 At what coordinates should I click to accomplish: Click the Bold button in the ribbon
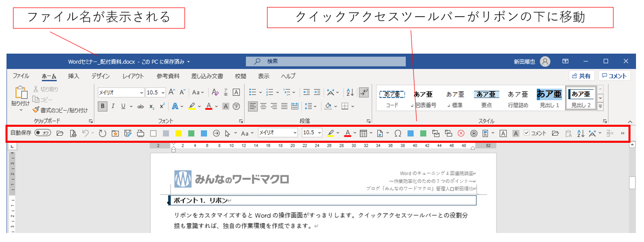pyautogui.click(x=102, y=106)
